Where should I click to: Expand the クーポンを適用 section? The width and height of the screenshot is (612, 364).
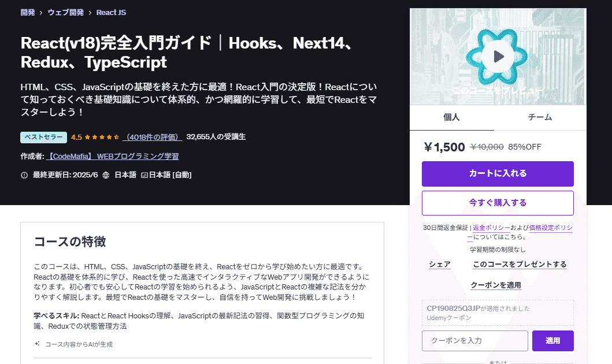(498, 285)
